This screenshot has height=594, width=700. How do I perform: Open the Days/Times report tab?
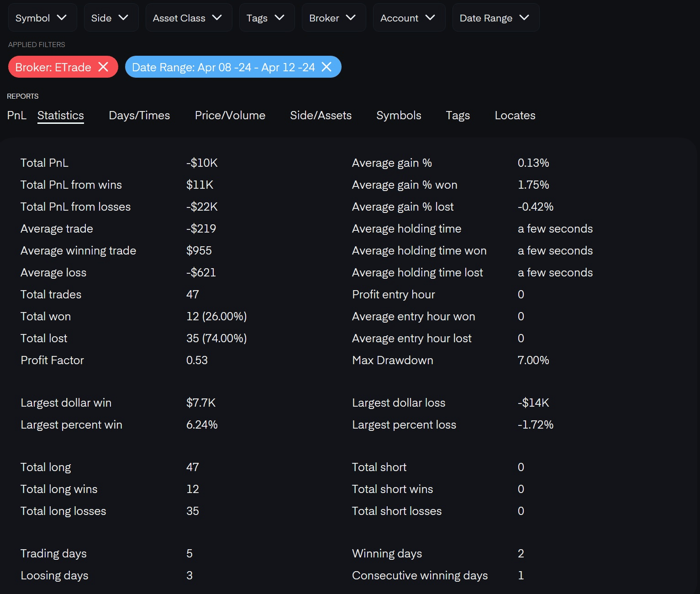[x=139, y=115]
